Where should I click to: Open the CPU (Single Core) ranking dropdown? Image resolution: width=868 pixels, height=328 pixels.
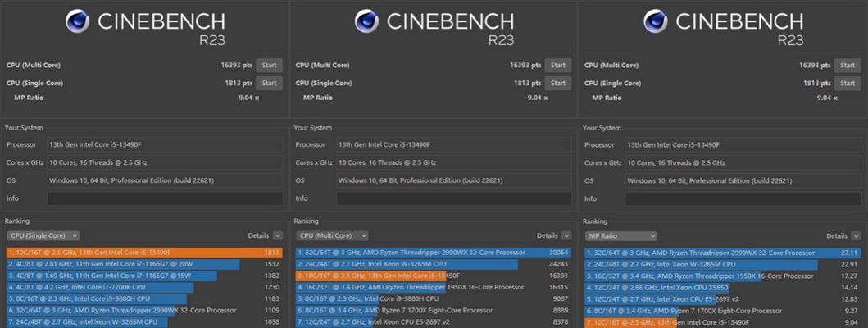(43, 235)
